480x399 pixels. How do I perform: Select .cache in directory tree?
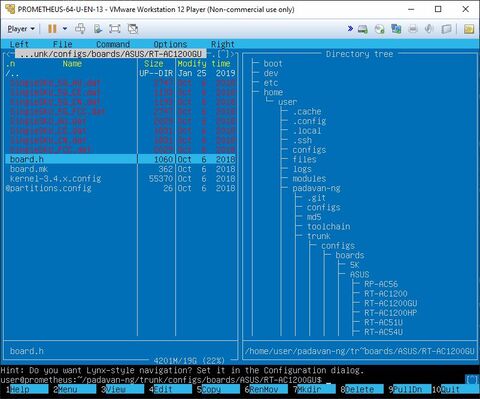pyautogui.click(x=307, y=111)
